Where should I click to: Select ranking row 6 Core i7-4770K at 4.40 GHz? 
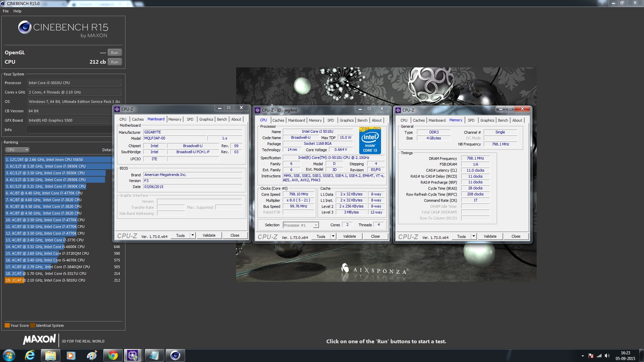click(58, 193)
